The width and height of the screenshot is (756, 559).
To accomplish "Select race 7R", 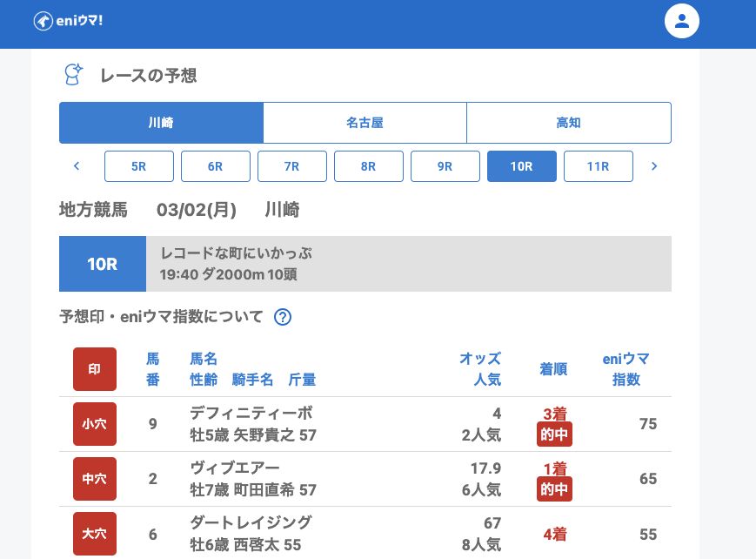I will pyautogui.click(x=292, y=166).
